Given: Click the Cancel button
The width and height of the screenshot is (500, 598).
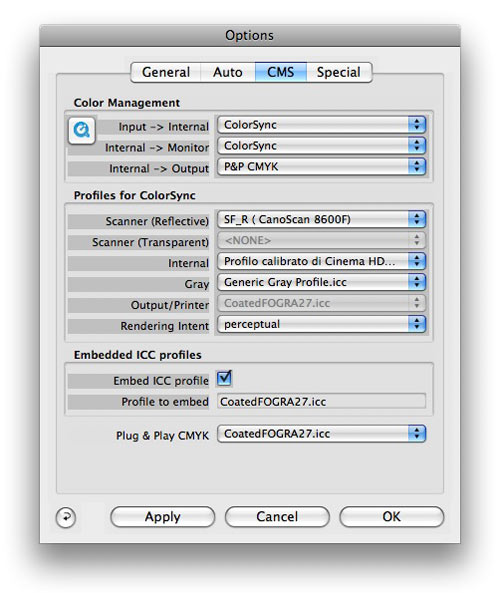Looking at the screenshot, I should tap(277, 517).
